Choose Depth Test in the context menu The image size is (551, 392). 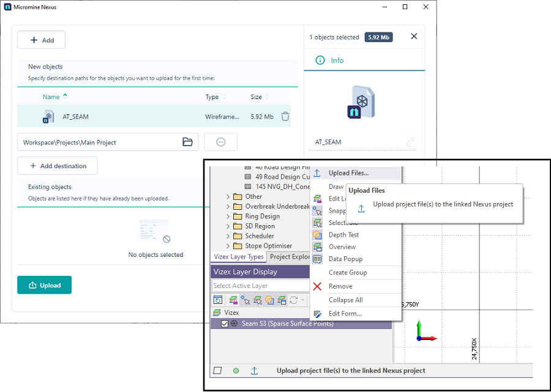click(x=356, y=235)
